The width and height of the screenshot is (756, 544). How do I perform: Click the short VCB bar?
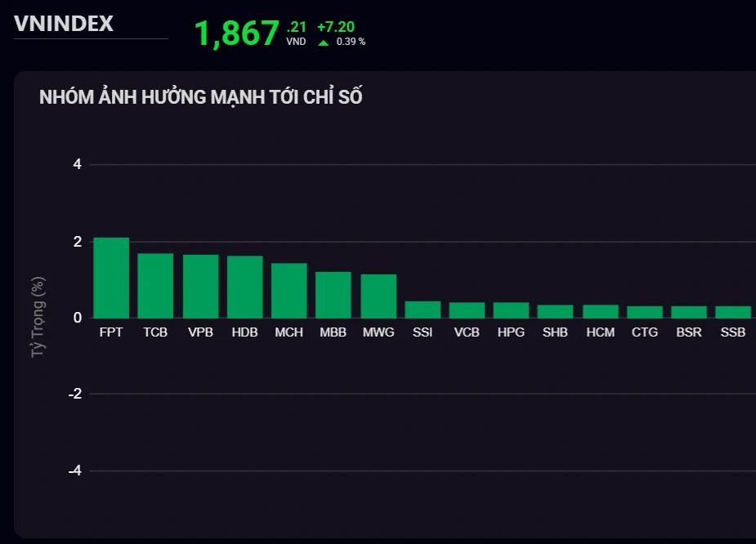tap(467, 310)
